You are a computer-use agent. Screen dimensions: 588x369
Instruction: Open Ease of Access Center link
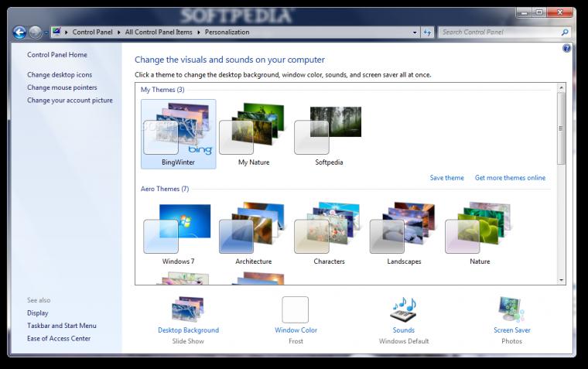(59, 338)
